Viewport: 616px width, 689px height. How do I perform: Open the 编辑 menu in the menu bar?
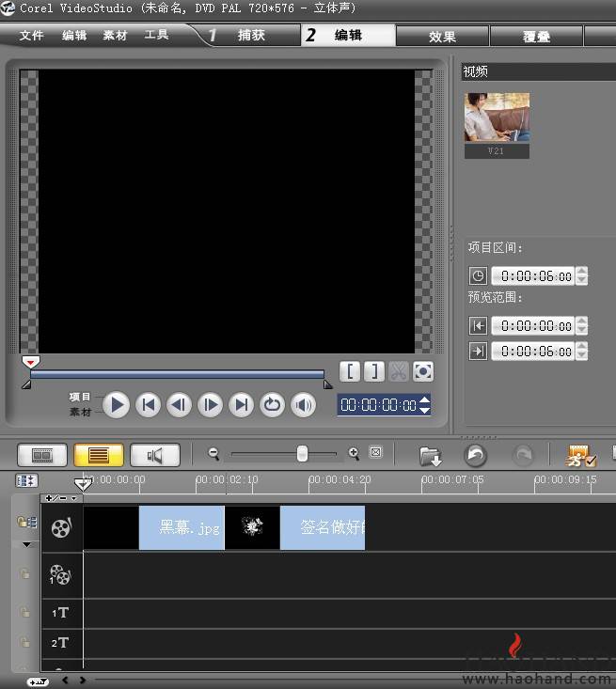74,35
